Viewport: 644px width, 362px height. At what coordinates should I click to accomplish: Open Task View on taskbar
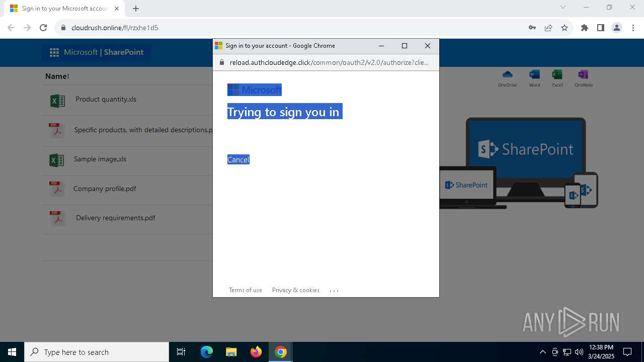pyautogui.click(x=181, y=352)
